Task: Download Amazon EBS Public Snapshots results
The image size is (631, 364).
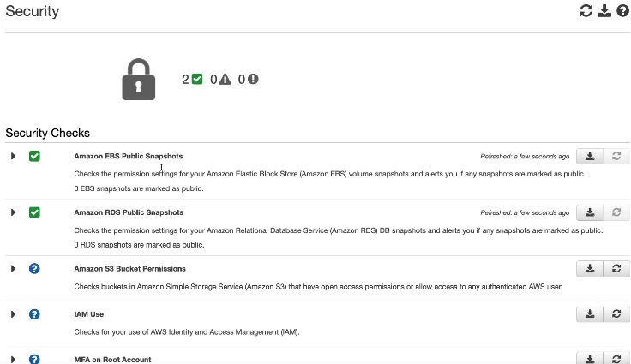Action: click(x=590, y=156)
